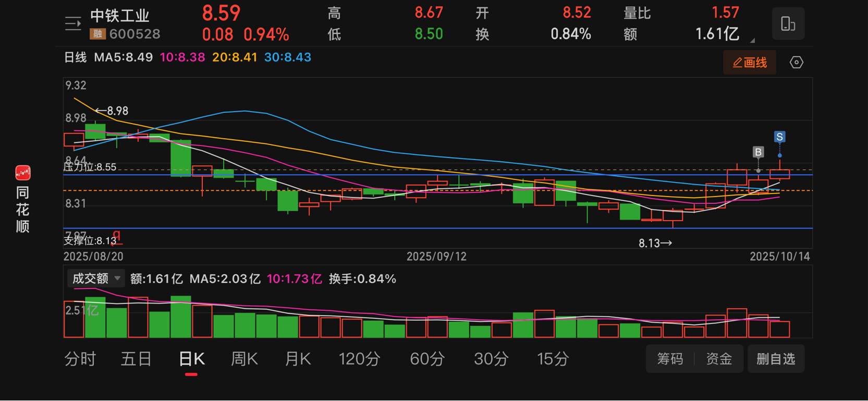Switch to the 五日 tab

(x=136, y=359)
